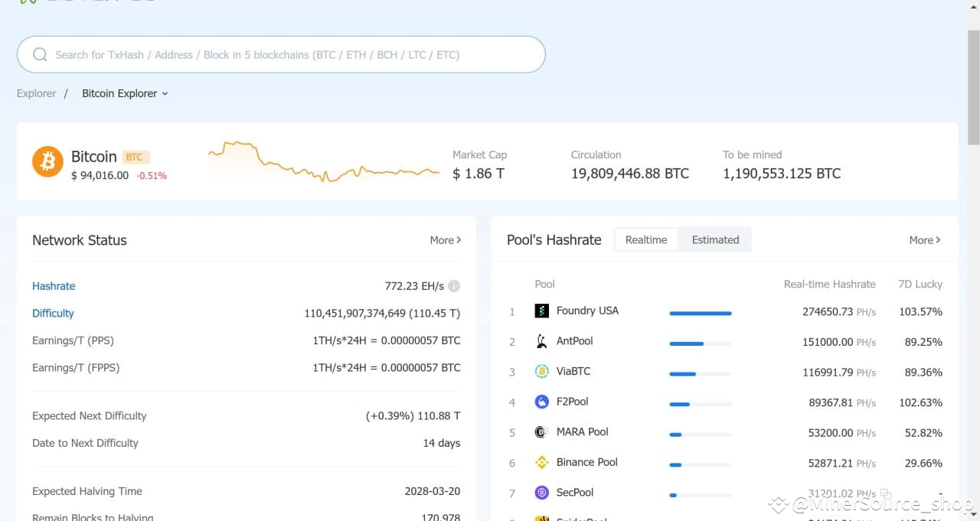Open the info tooltip beside Hashrate value
The width and height of the screenshot is (980, 521).
453,286
